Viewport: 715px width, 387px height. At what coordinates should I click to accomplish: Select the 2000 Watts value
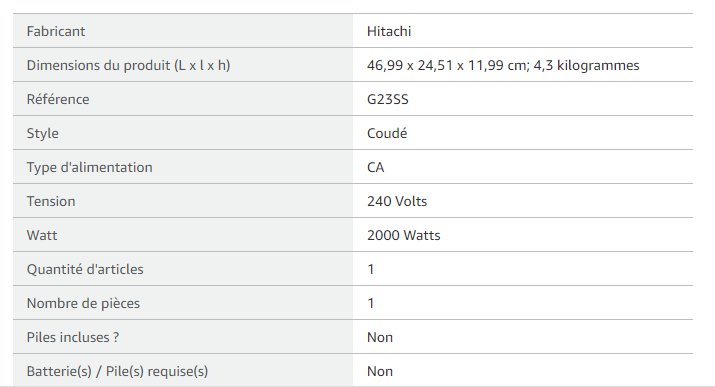click(404, 235)
